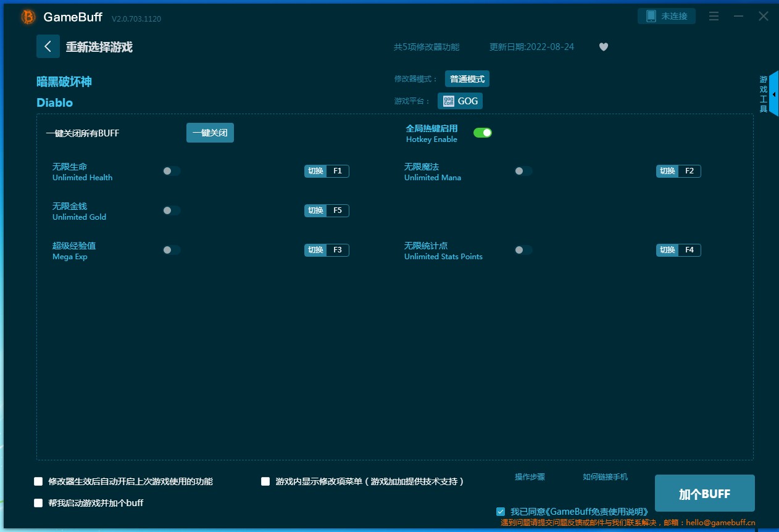The height and width of the screenshot is (532, 779).
Task: Toggle Unlimited Health switch
Action: 172,171
